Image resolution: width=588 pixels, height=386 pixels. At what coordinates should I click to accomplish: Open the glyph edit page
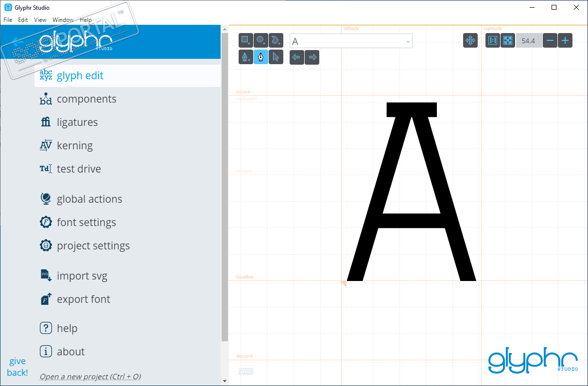click(x=127, y=75)
